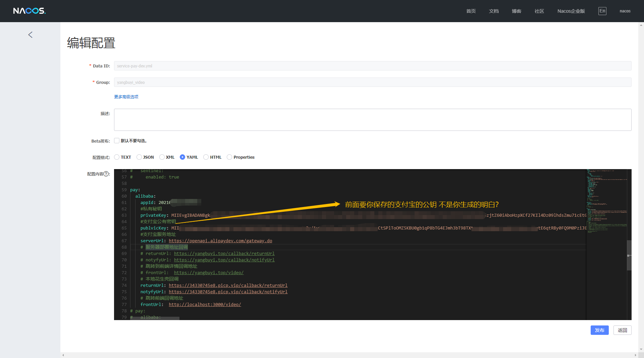Click the editor vertical scrollbar thumb
This screenshot has height=358, width=644.
pyautogui.click(x=629, y=255)
